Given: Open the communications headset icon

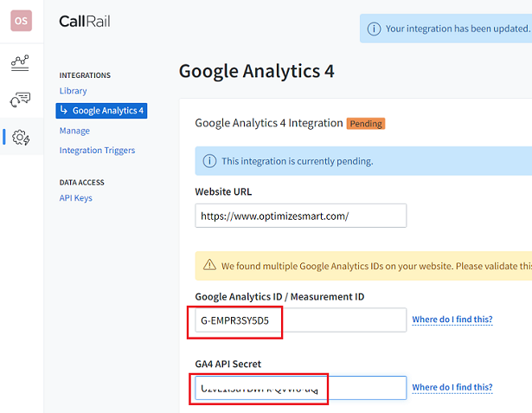Looking at the screenshot, I should 21,100.
